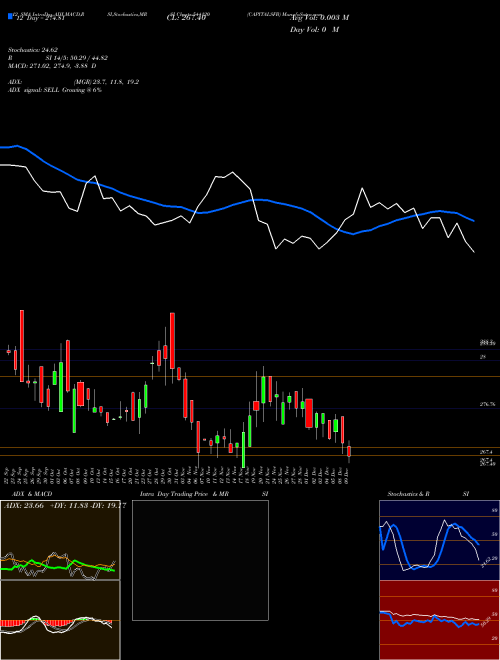This screenshot has width=500, height=660.
Task: Open the red RSI mini chart
Action: pos(439,620)
